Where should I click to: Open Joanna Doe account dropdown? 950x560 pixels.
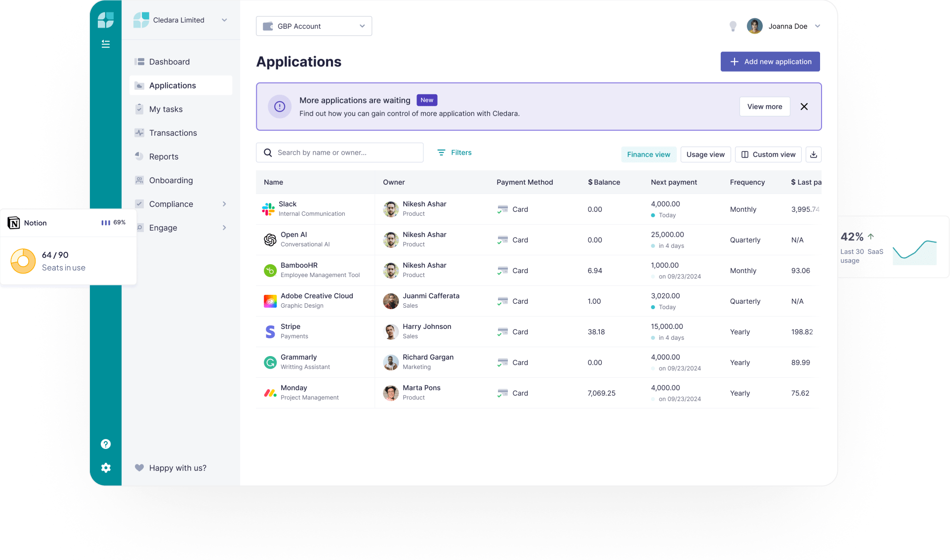pyautogui.click(x=818, y=26)
